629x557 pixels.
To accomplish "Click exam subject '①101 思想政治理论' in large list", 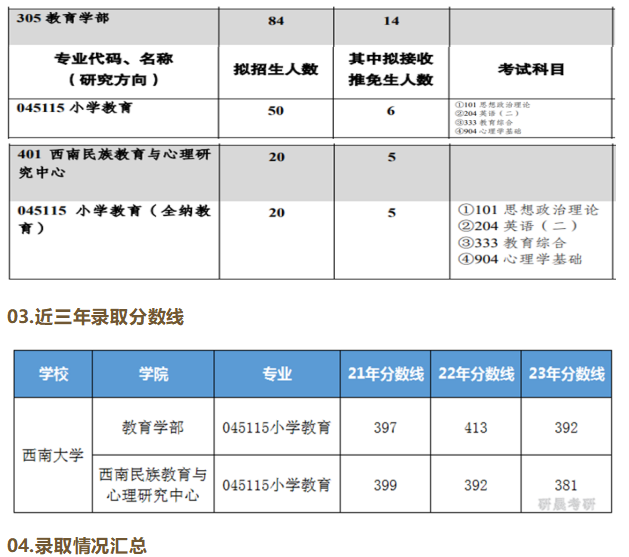I will (x=528, y=210).
